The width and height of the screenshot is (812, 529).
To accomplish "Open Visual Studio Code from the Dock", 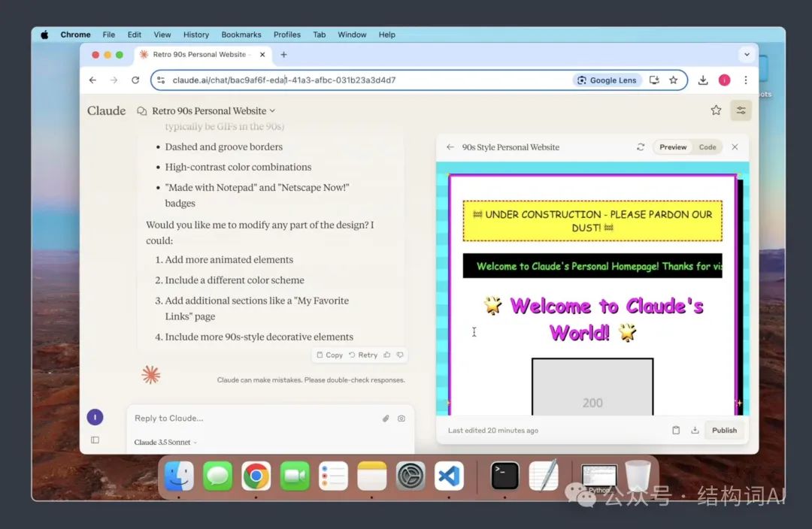I will 449,476.
